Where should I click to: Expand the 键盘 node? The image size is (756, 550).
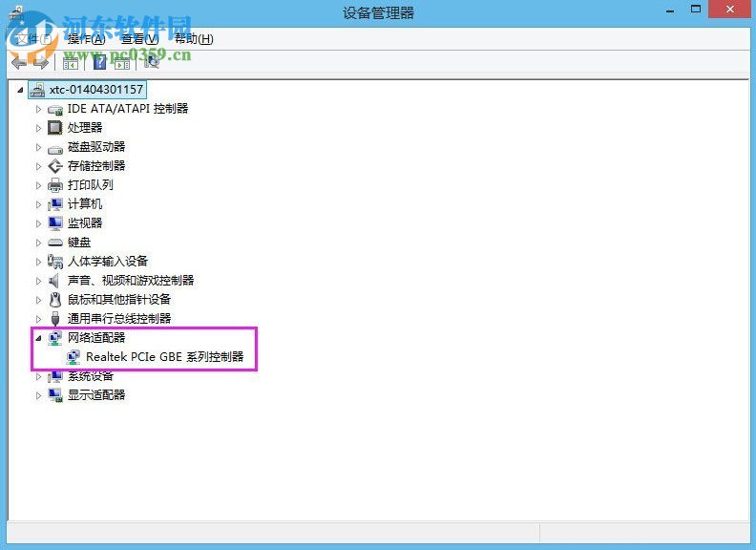[38, 243]
